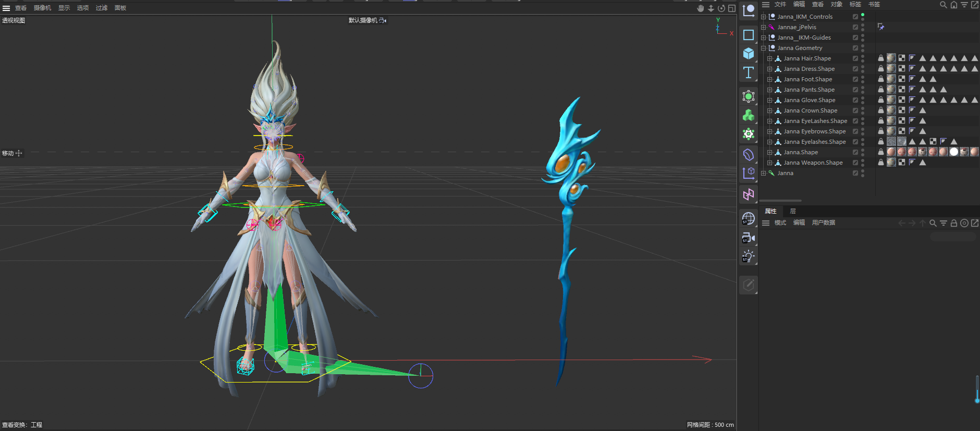Open the viewport hamburger menu
The height and width of the screenshot is (431, 980).
pos(6,8)
